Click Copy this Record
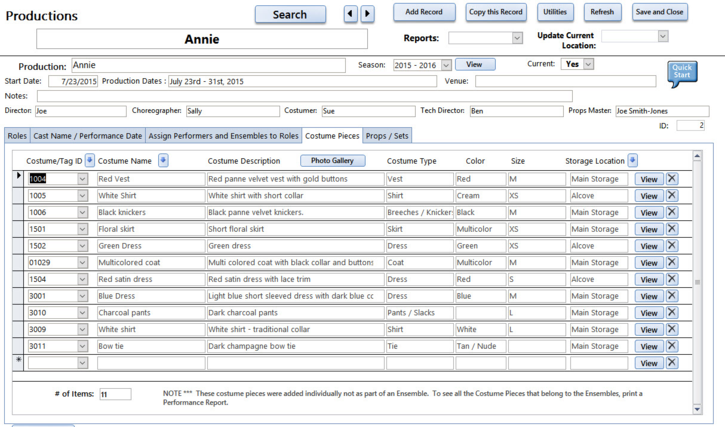725x427 pixels. (496, 12)
